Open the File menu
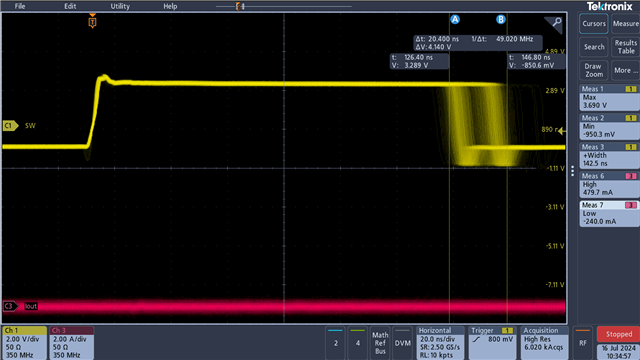This screenshot has width=640, height=360. click(20, 6)
